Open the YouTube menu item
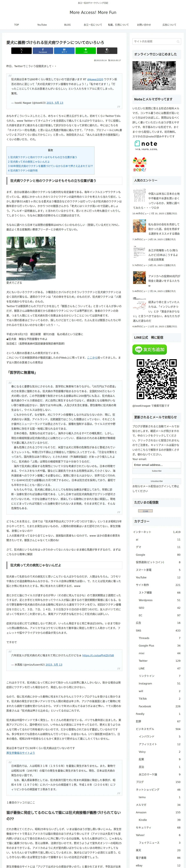Screen dimensions: 186x868 42,25
